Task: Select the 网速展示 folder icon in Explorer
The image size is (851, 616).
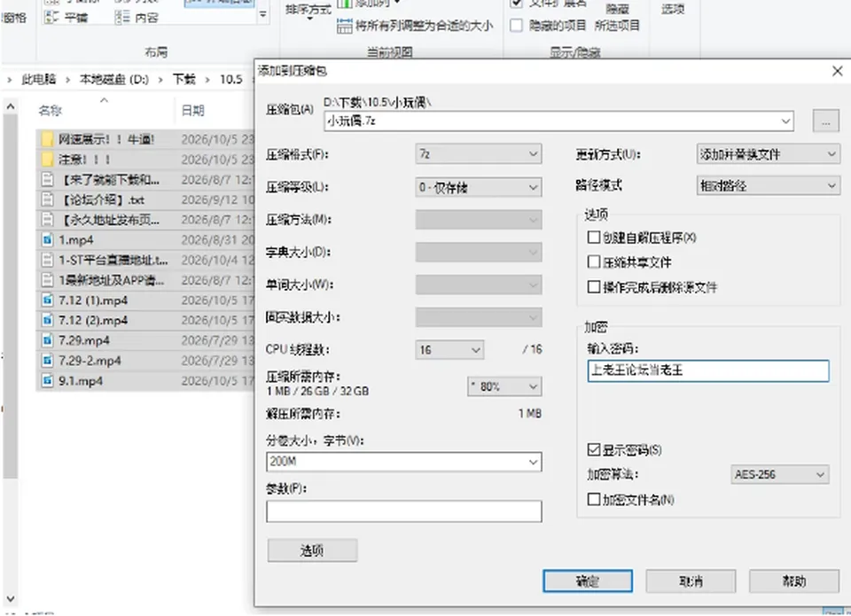Action: click(47, 139)
